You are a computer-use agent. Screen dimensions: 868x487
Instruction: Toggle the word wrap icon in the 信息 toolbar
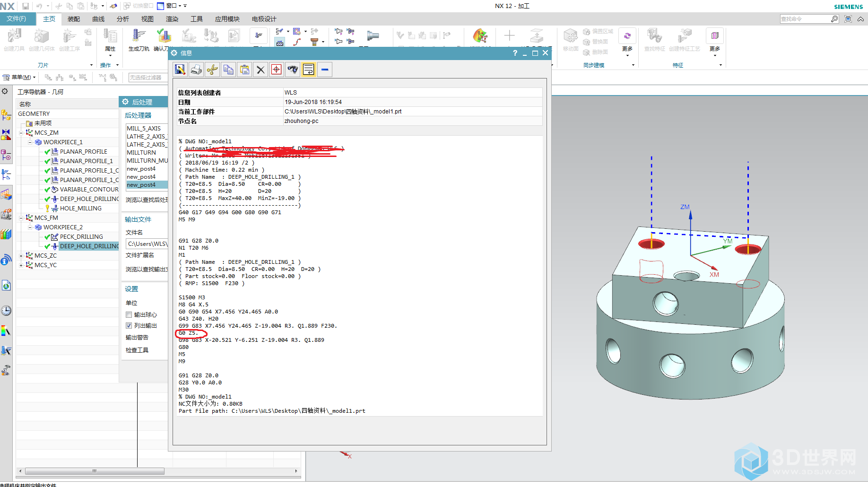(309, 70)
